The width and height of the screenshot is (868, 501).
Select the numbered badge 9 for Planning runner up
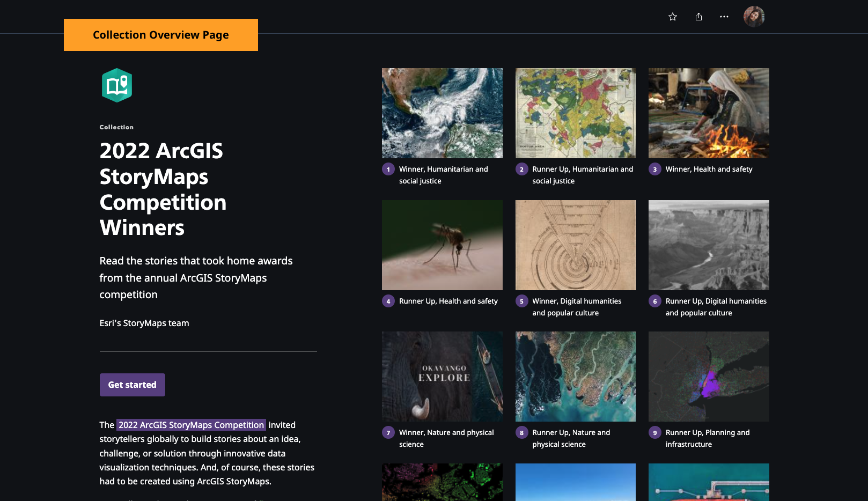point(654,432)
